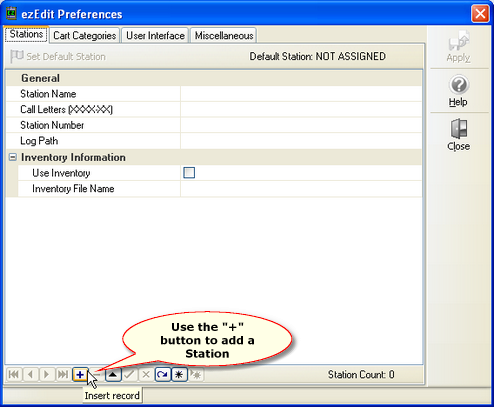The height and width of the screenshot is (407, 494).
Task: Enable the Use Inventory checkbox
Action: pyautogui.click(x=189, y=173)
